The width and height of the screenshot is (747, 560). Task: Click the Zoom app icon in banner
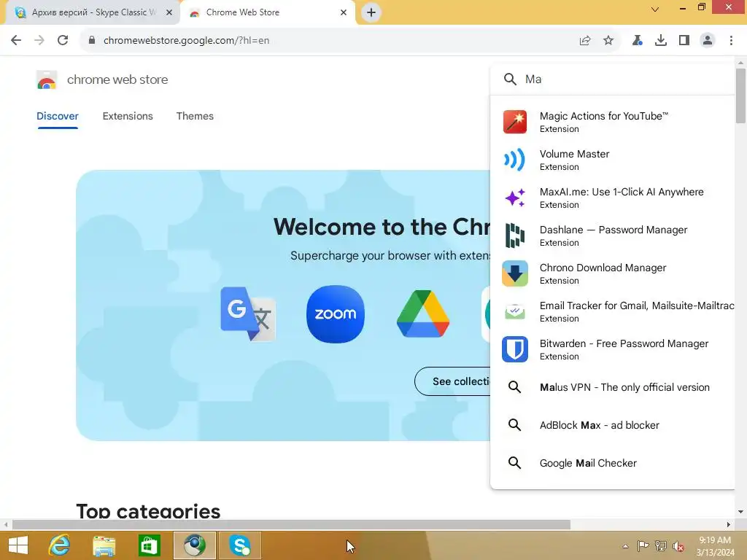click(x=336, y=314)
